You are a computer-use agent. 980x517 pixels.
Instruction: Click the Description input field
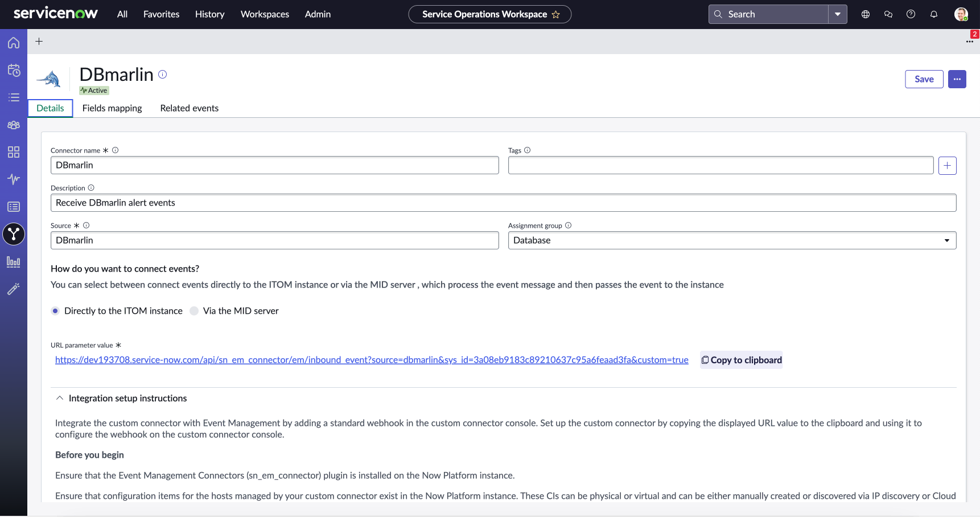tap(504, 203)
